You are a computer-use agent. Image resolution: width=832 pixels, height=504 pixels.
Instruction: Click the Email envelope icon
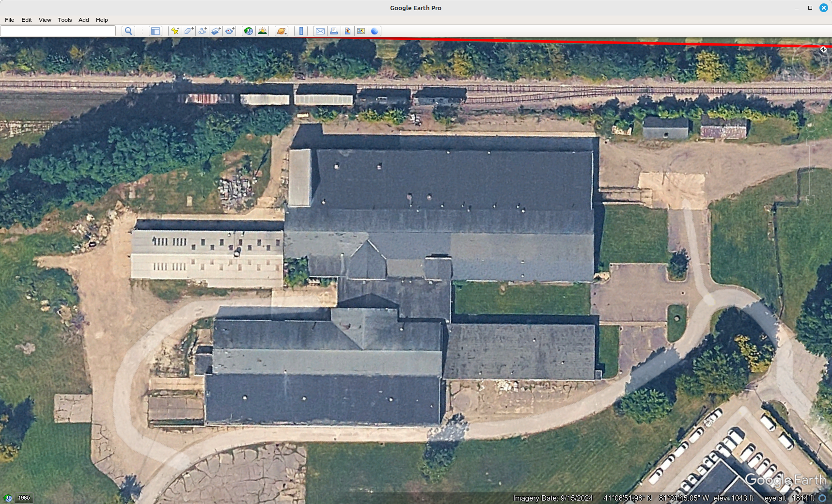[320, 31]
